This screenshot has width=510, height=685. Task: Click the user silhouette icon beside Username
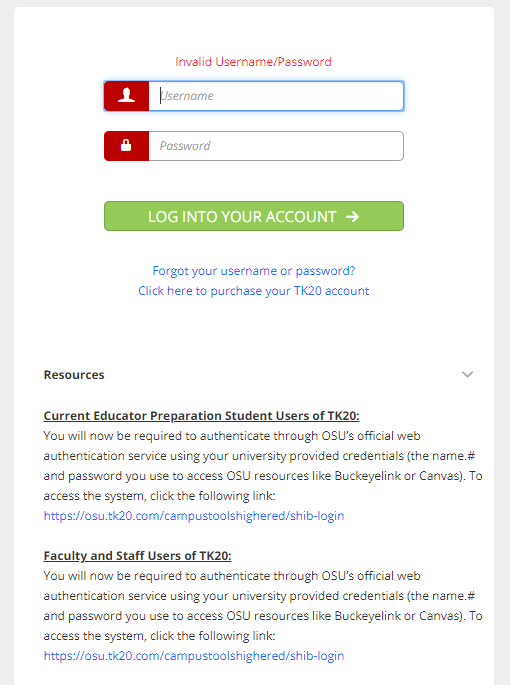point(126,95)
